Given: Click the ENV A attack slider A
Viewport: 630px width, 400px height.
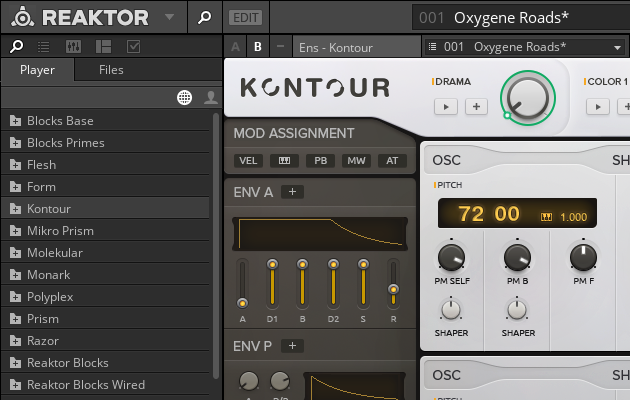Looking at the screenshot, I should click(242, 284).
